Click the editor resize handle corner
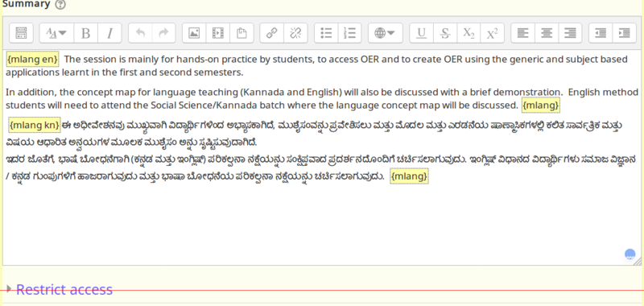 click(638, 261)
